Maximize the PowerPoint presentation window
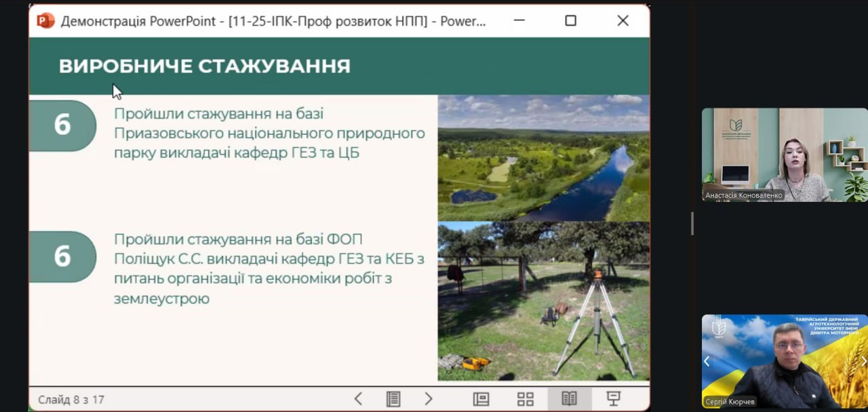The image size is (868, 412). pos(570,20)
